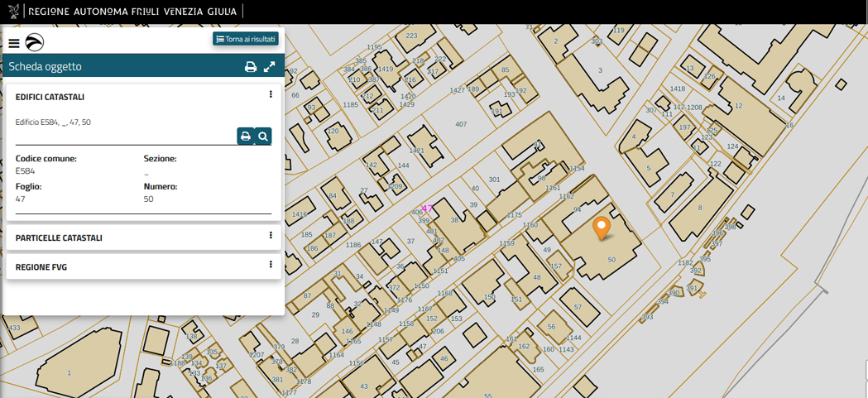Collapse the Edifici Catastali section header
Image resolution: width=868 pixels, height=398 pixels.
pyautogui.click(x=50, y=97)
